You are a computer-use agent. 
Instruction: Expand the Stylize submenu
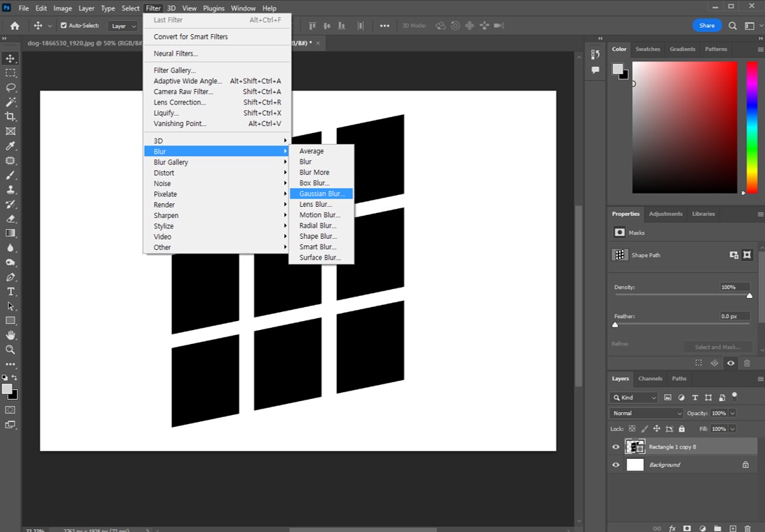coord(217,226)
